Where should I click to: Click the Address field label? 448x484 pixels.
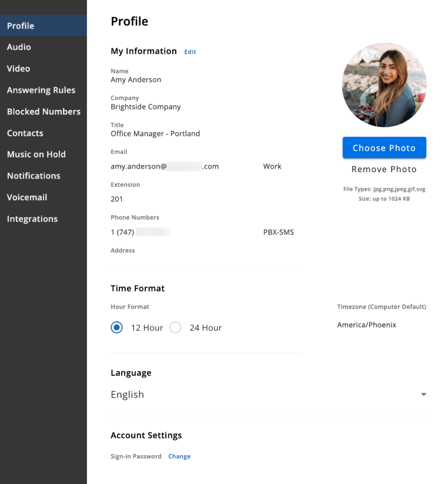(x=123, y=250)
